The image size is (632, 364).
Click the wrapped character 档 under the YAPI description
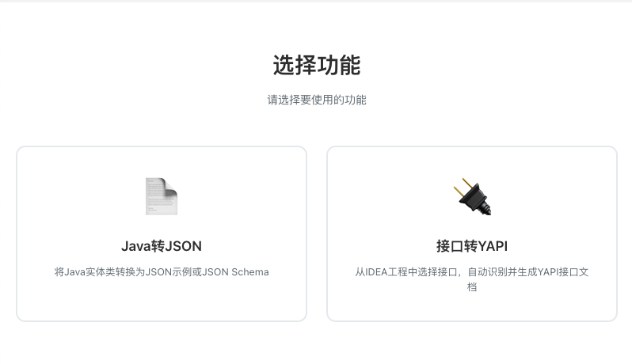(x=472, y=287)
